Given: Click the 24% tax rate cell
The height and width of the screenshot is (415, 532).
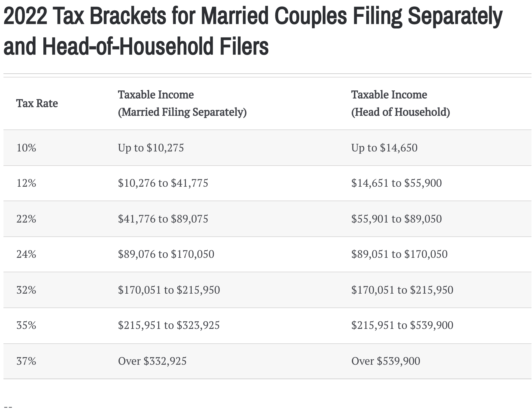Looking at the screenshot, I should coord(26,254).
